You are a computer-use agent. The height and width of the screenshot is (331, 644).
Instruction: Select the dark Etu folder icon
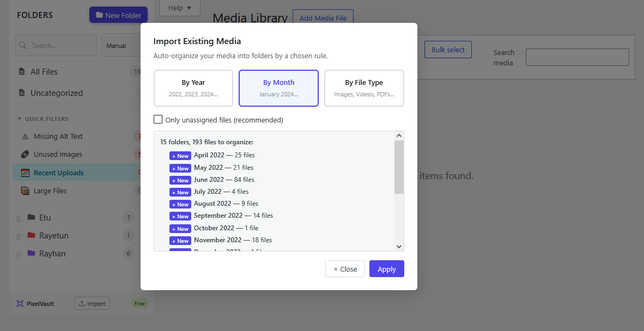click(31, 217)
